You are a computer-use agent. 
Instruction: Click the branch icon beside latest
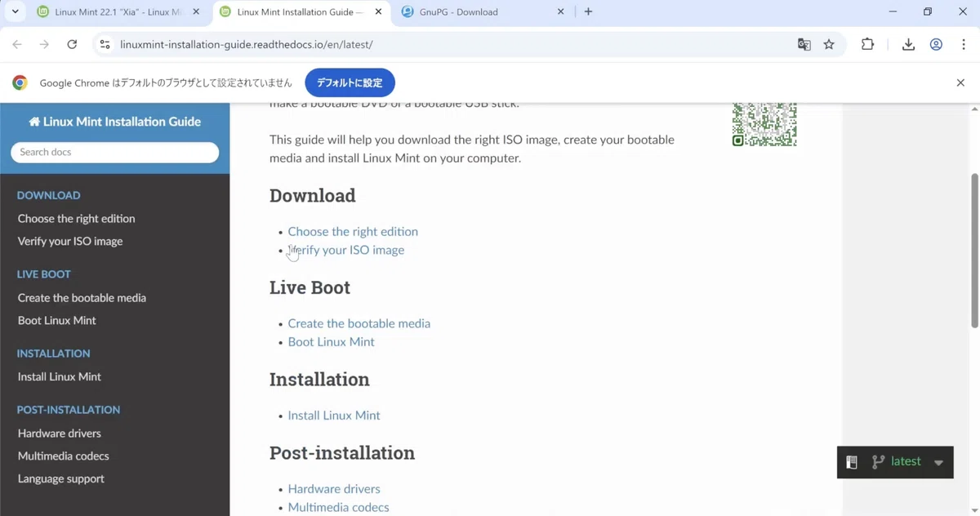878,462
